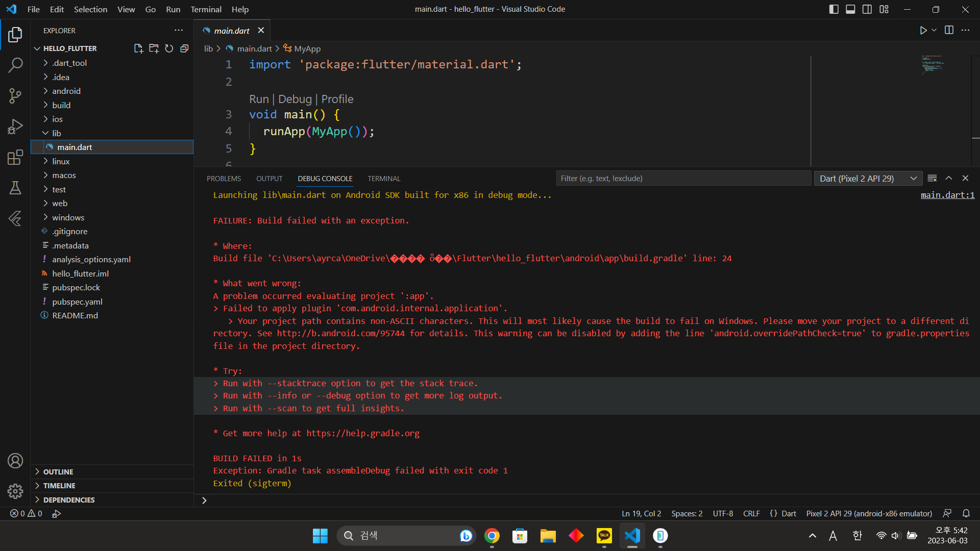
Task: Expand the OUTLINE section
Action: pyautogui.click(x=112, y=472)
